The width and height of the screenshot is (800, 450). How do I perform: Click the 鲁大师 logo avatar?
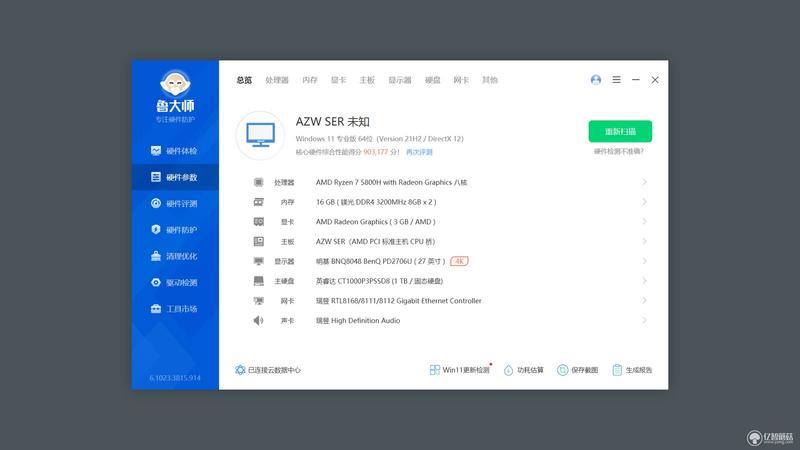coord(175,83)
